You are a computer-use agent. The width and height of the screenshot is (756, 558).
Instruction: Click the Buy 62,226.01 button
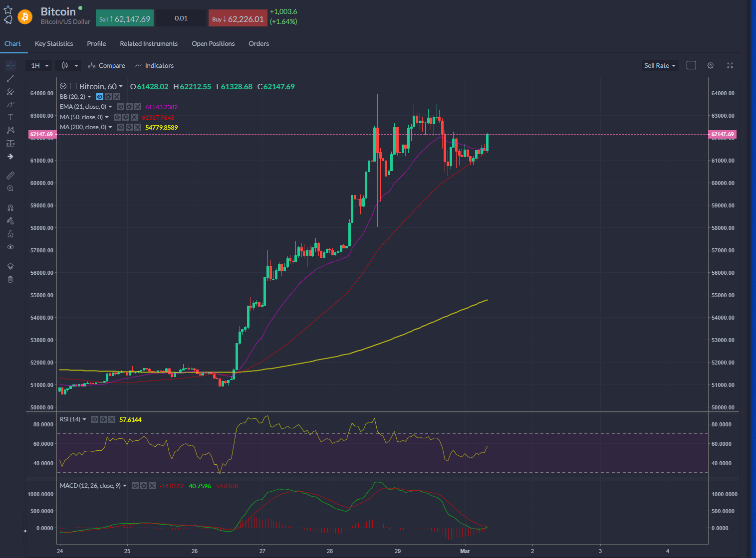(x=238, y=18)
